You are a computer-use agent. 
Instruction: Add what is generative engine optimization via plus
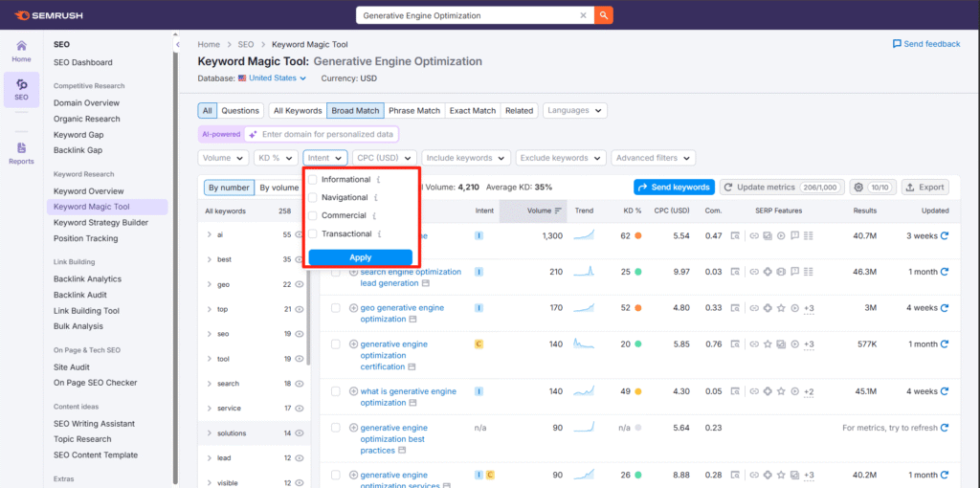(353, 391)
